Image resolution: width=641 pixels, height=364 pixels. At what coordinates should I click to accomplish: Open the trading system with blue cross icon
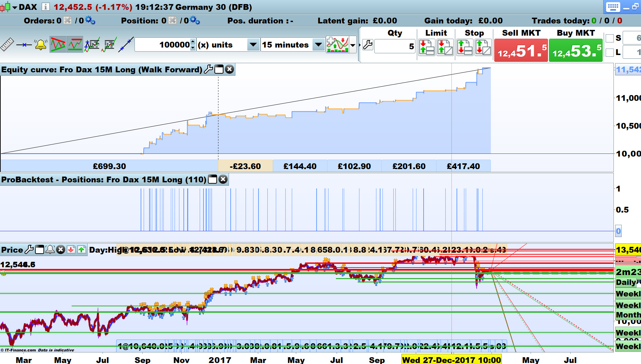click(92, 44)
